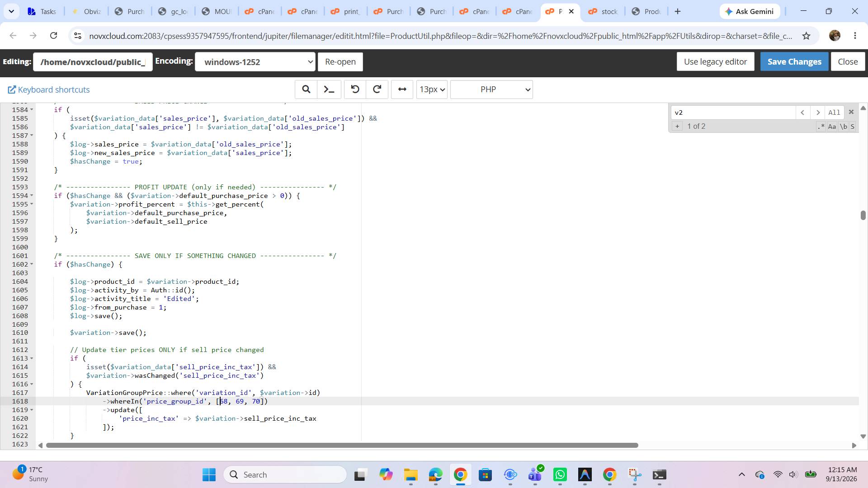This screenshot has width=868, height=488.
Task: Open the Keyboard shortcuts link
Action: pyautogui.click(x=49, y=89)
